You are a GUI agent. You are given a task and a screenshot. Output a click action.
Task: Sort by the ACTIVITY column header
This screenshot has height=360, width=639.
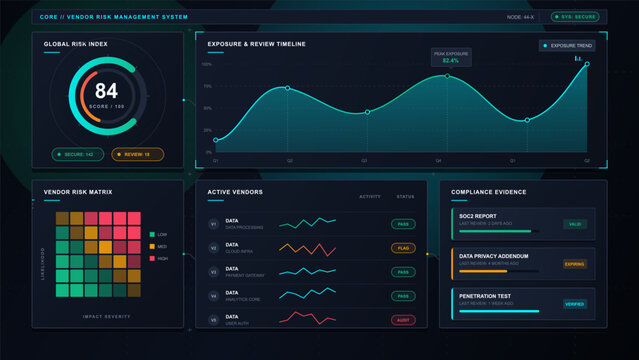pos(370,197)
